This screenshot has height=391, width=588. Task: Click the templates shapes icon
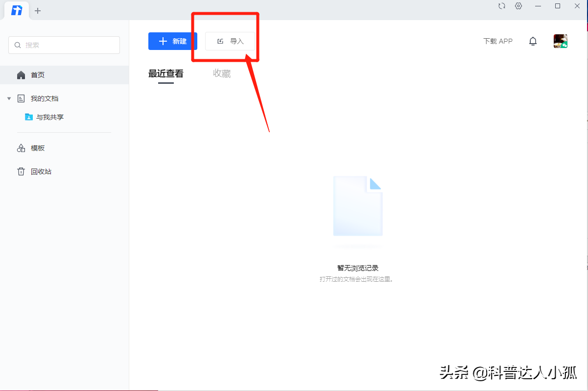21,148
